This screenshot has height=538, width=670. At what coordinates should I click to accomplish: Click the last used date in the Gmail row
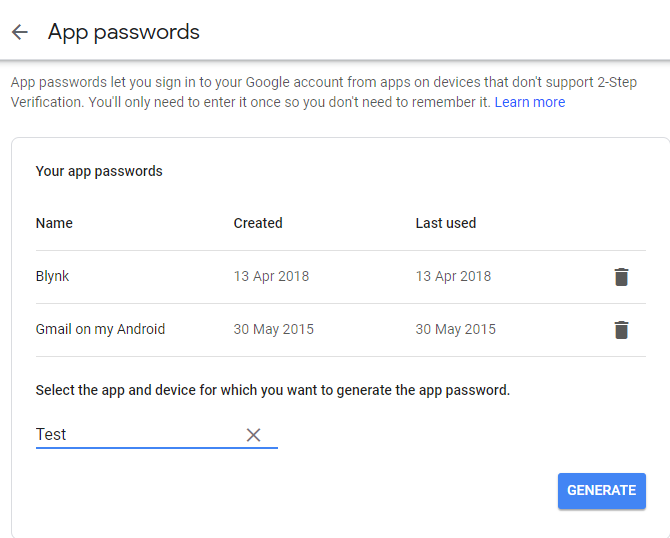tap(455, 329)
